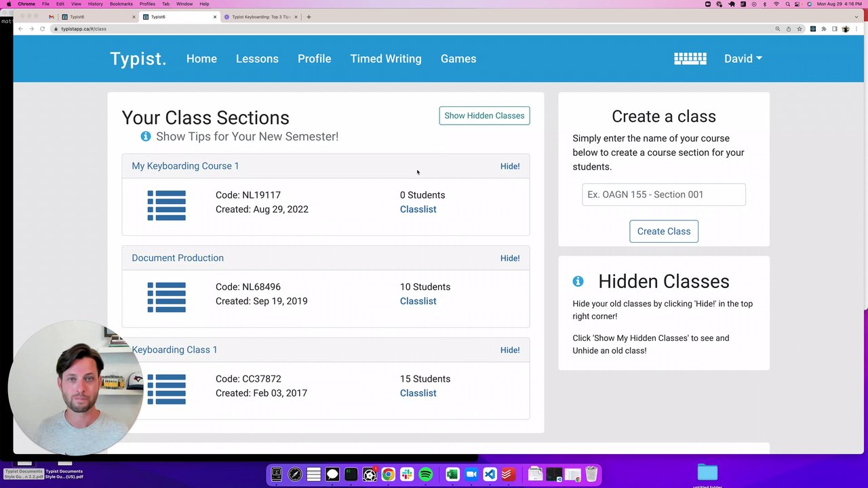The width and height of the screenshot is (868, 488).
Task: Click the zoom magnifier icon in the address bar
Action: 778,28
